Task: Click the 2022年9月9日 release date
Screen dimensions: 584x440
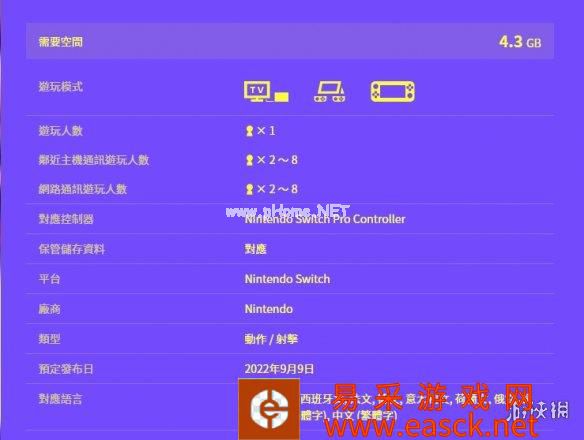Action: (279, 369)
